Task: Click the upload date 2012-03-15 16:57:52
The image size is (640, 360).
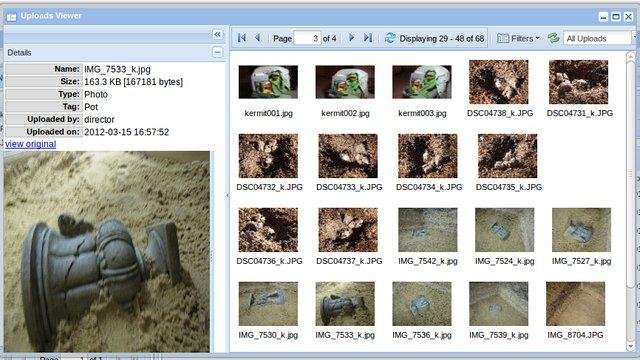Action: tap(127, 132)
